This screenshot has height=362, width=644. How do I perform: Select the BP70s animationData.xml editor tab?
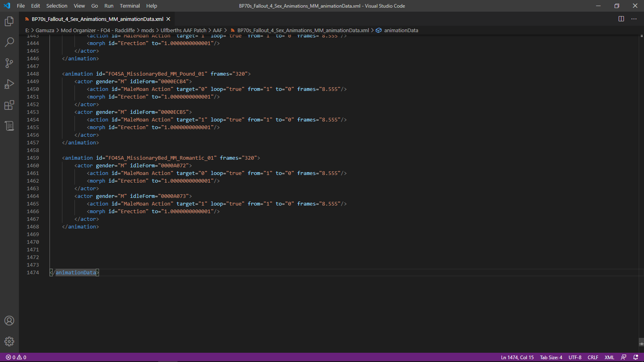[x=97, y=19]
